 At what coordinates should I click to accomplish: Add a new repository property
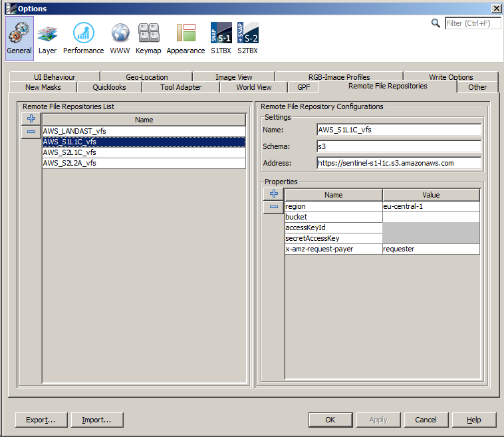click(x=273, y=194)
